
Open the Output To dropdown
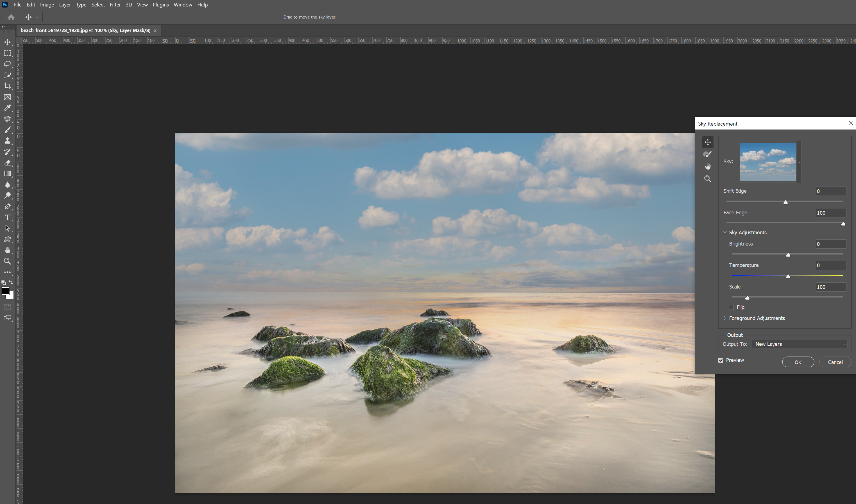tap(800, 344)
